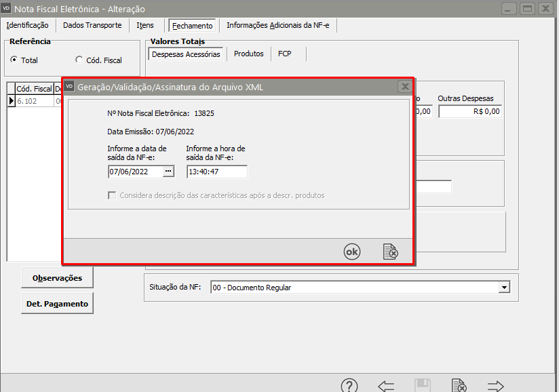Click the hora de saída time field
The width and height of the screenshot is (559, 392).
(216, 172)
